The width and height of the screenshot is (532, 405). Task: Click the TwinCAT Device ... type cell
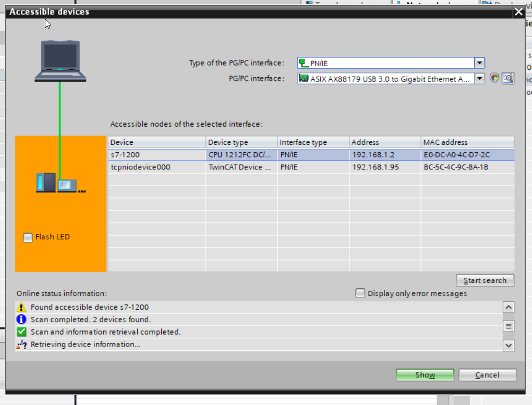241,167
